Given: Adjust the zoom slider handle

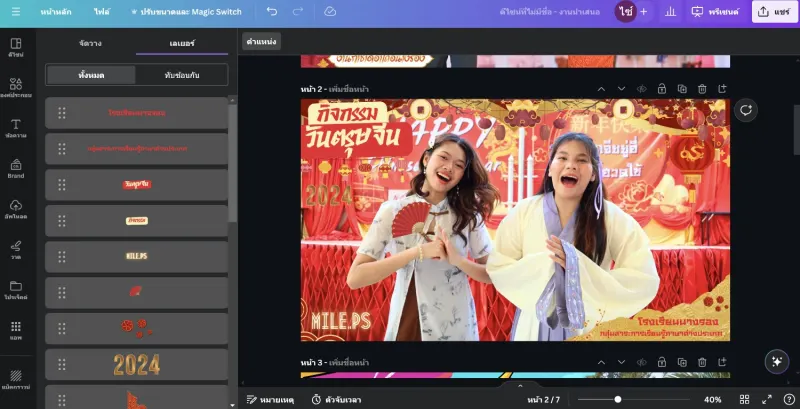Looking at the screenshot, I should pyautogui.click(x=618, y=399).
